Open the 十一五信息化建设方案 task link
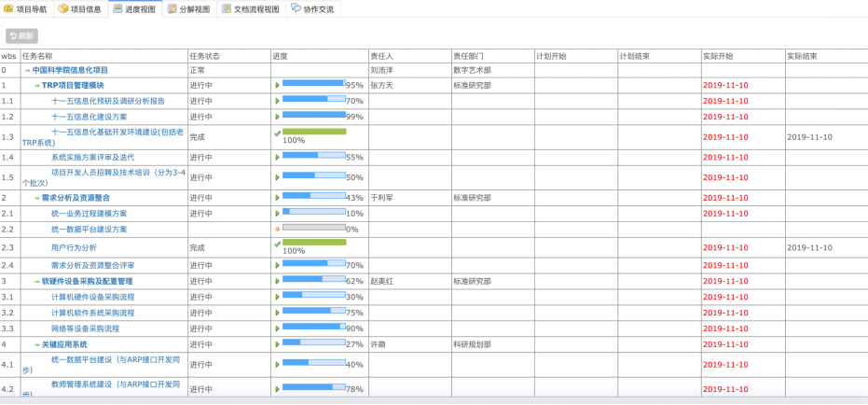This screenshot has width=868, height=405. tap(89, 118)
